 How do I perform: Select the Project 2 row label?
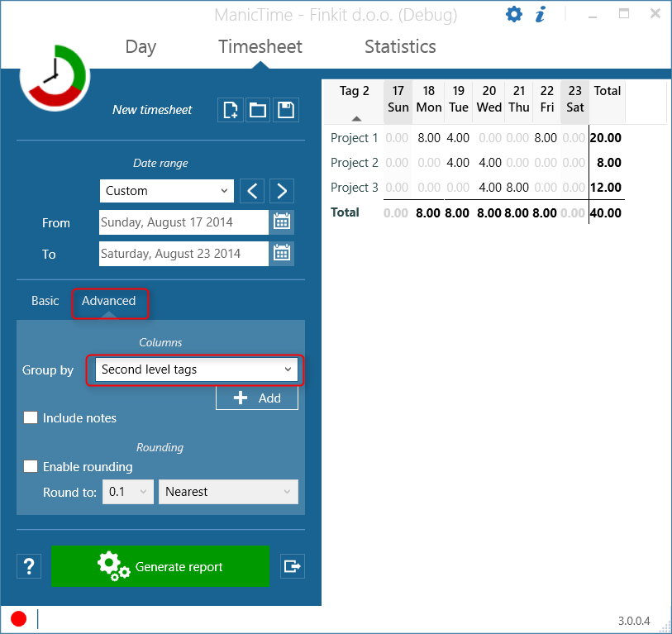[354, 163]
